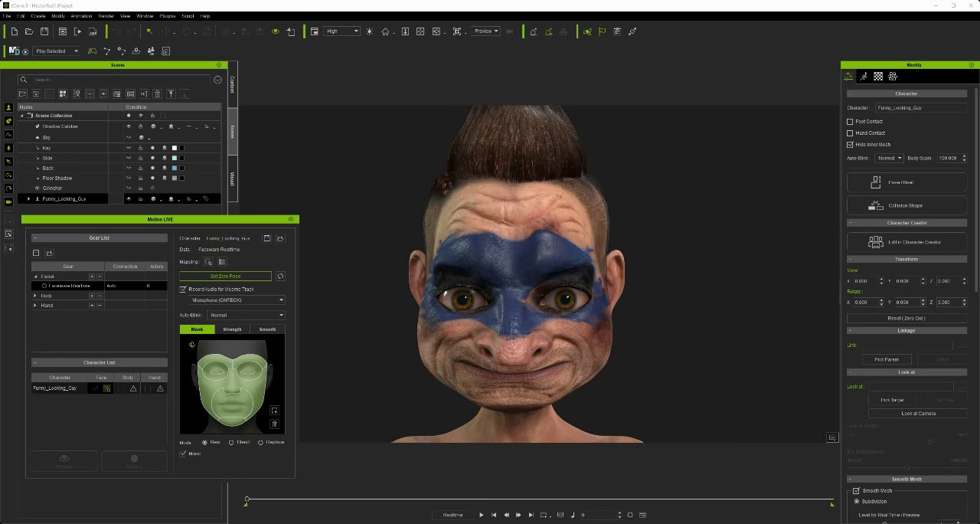Uncheck Record Audio for Viseme Track

pos(183,290)
